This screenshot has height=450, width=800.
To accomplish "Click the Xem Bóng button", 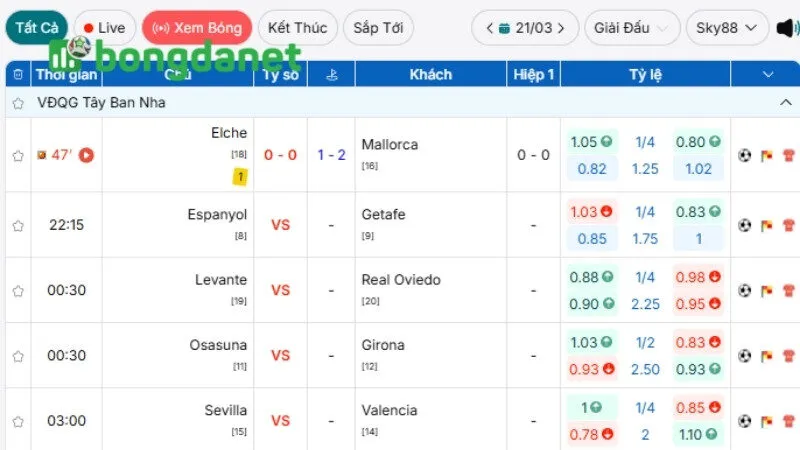I will coord(196,28).
